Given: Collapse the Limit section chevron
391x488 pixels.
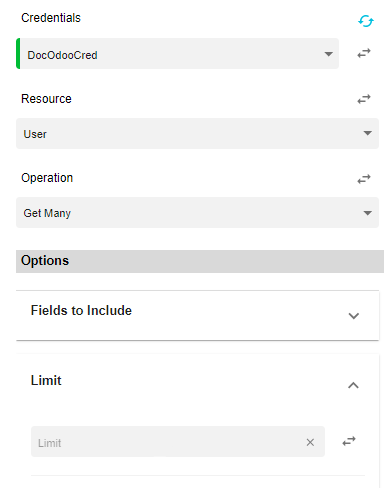Looking at the screenshot, I should [353, 385].
